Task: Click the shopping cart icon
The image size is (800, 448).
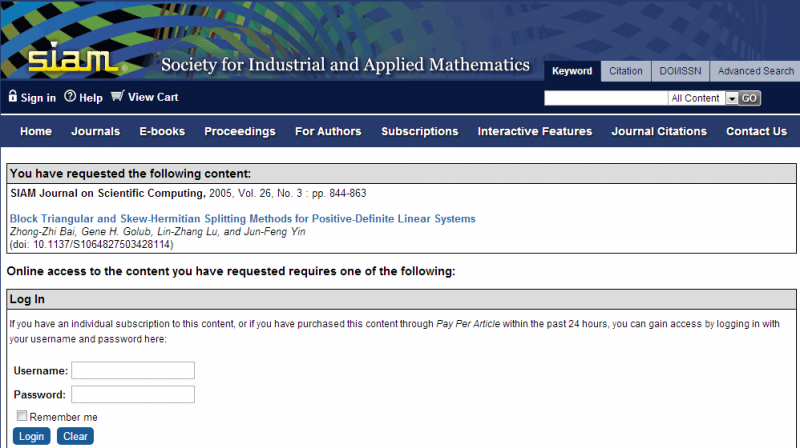Action: point(117,96)
